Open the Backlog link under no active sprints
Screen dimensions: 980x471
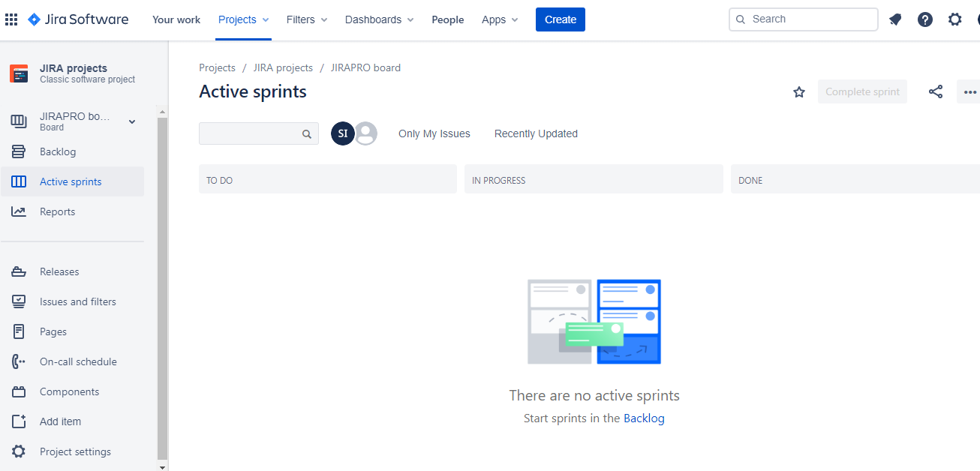coord(644,418)
